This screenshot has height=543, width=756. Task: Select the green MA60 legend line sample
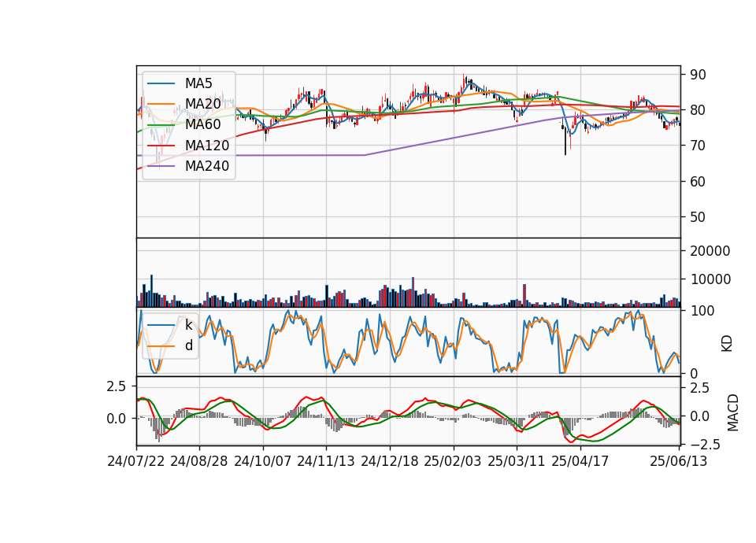coord(161,125)
